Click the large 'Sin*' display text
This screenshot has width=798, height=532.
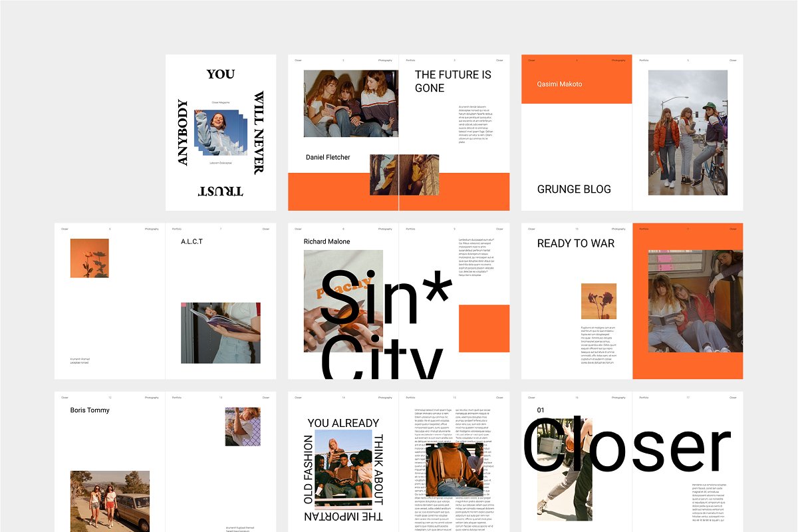point(384,296)
